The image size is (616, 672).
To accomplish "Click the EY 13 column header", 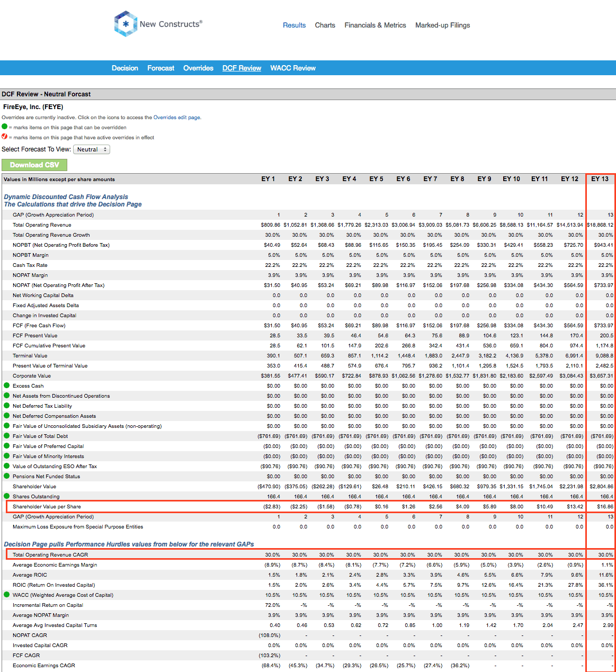I will coord(600,179).
